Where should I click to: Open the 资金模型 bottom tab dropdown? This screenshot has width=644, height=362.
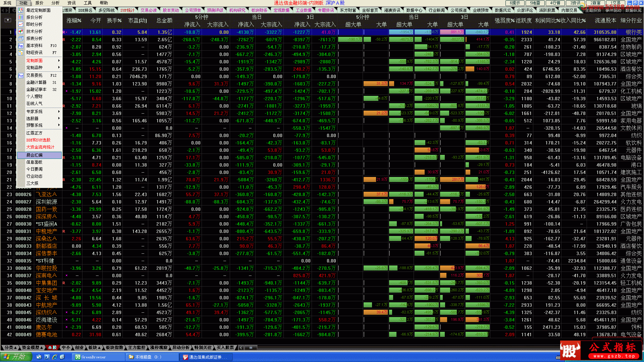pos(42,348)
